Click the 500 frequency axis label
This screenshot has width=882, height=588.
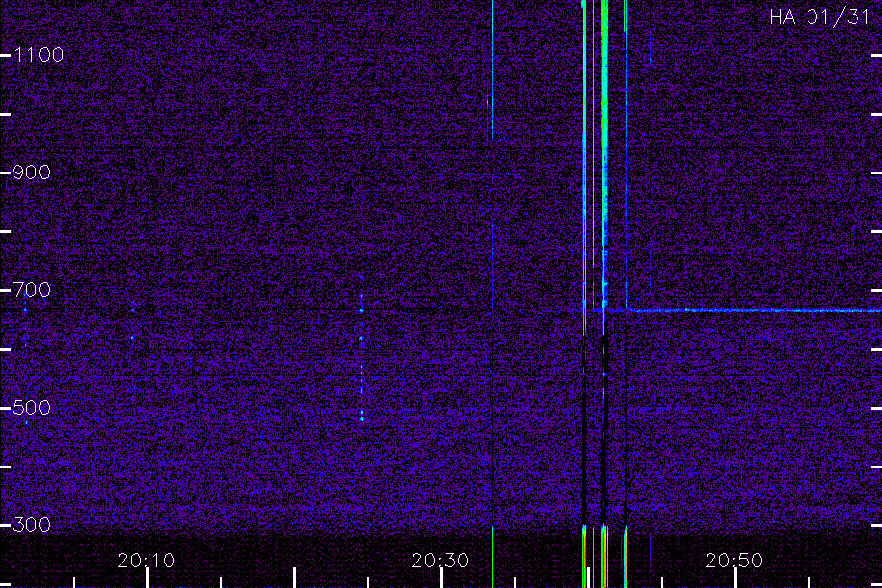click(31, 408)
